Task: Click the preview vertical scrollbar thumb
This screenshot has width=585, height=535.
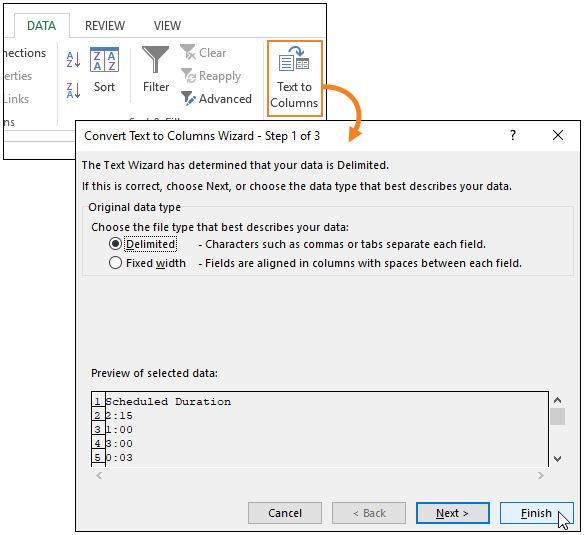Action: [557, 416]
